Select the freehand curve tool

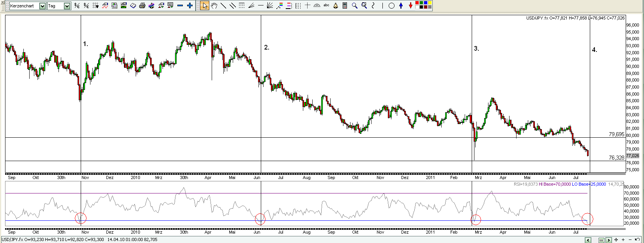[373, 5]
